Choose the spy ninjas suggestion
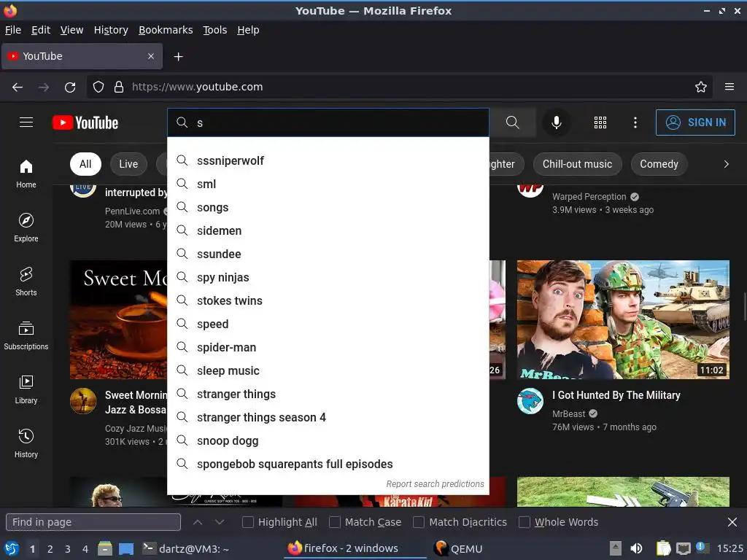The height and width of the screenshot is (560, 747). (328, 278)
